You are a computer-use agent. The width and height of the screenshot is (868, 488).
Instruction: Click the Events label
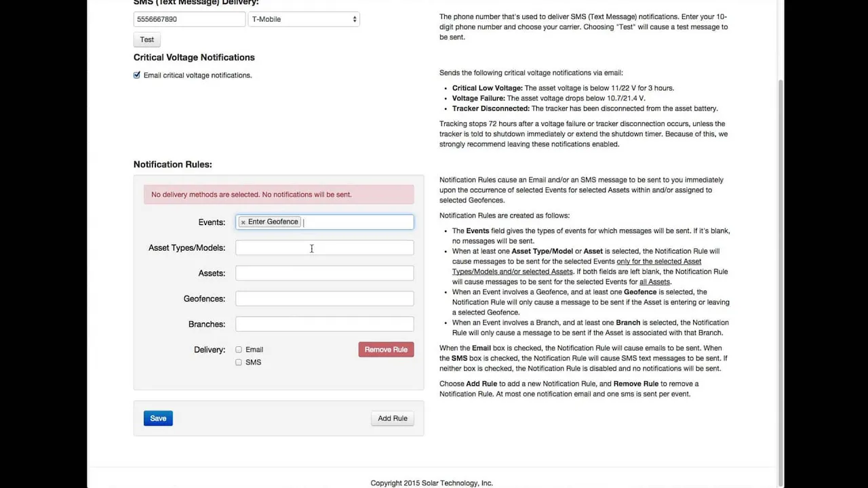[x=212, y=222]
